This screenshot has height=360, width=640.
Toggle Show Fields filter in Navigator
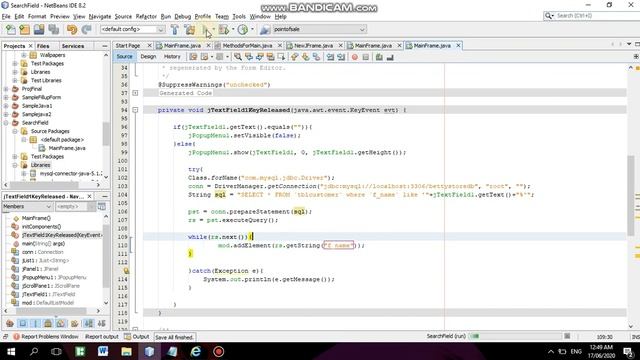click(23, 324)
